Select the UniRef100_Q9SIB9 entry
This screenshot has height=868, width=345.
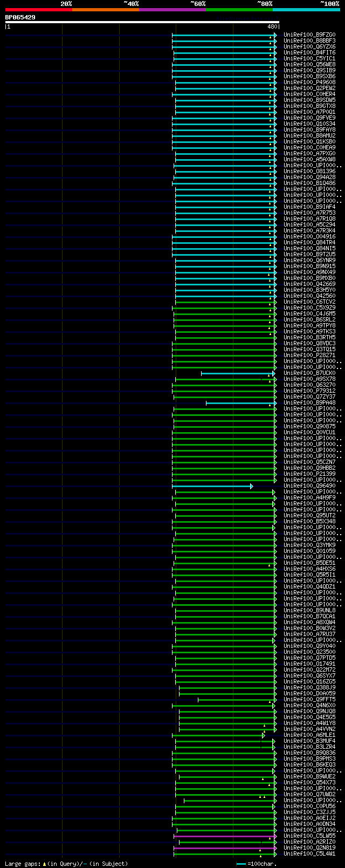coord(309,71)
